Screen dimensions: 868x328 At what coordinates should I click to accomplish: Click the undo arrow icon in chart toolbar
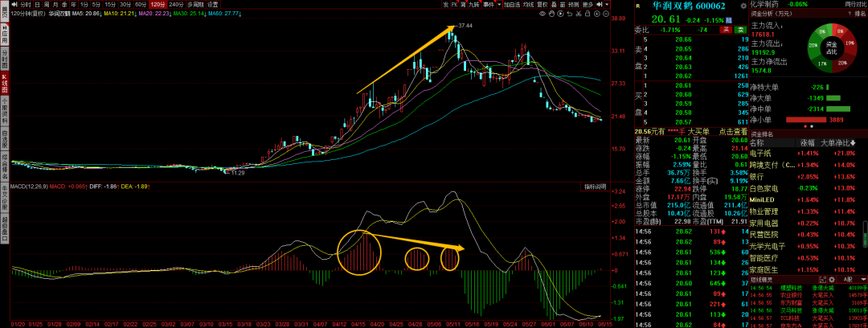tap(569, 14)
